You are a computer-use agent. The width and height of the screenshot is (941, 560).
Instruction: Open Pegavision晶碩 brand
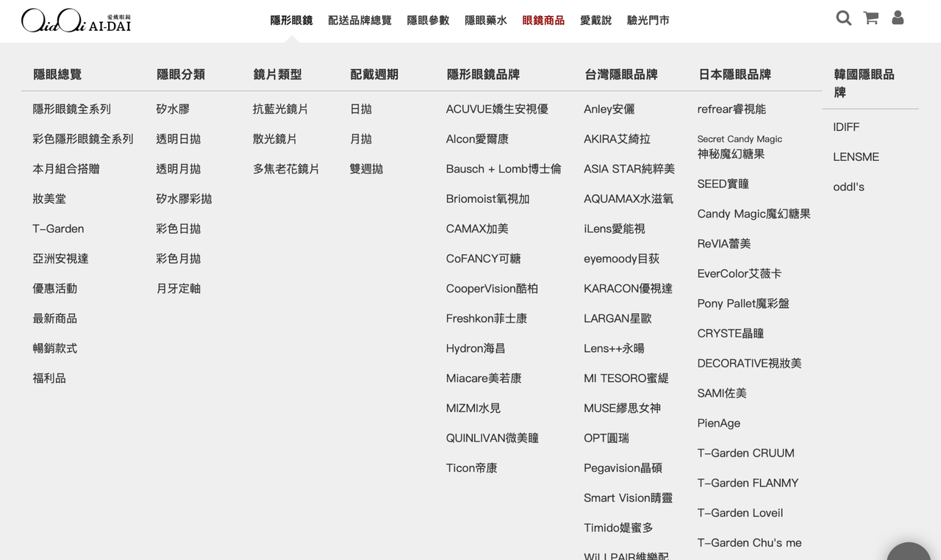coord(623,468)
